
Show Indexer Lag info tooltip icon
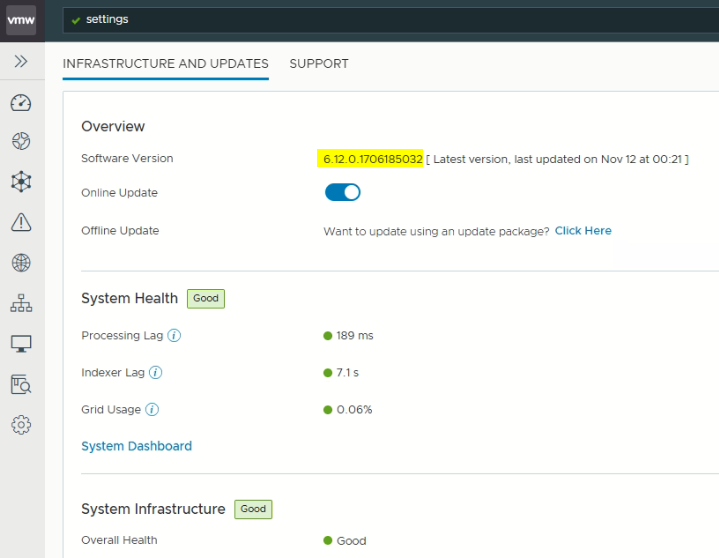point(156,373)
